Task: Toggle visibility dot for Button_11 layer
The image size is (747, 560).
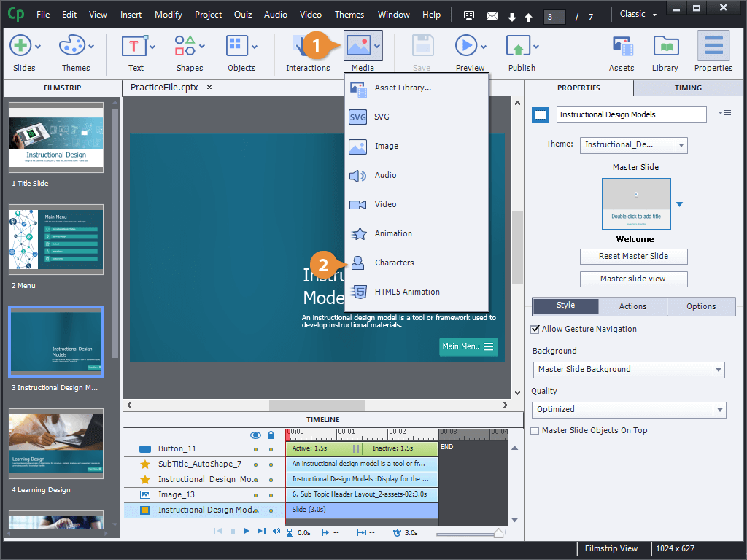Action: click(255, 449)
